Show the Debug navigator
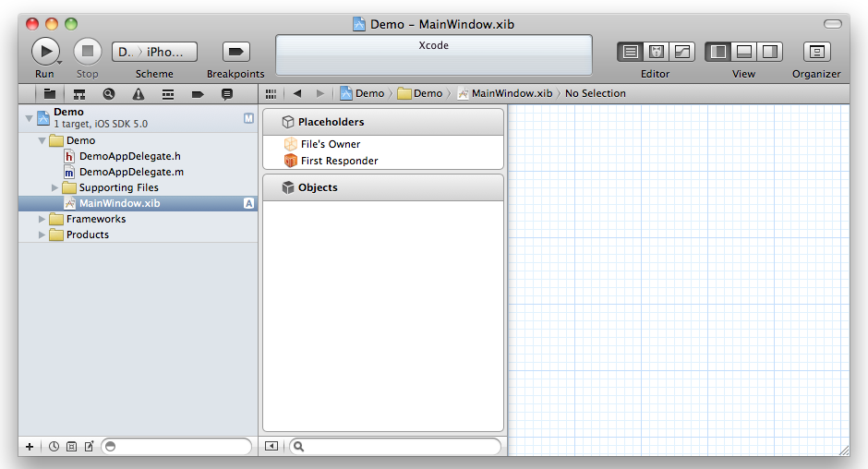This screenshot has width=868, height=469. tap(168, 93)
